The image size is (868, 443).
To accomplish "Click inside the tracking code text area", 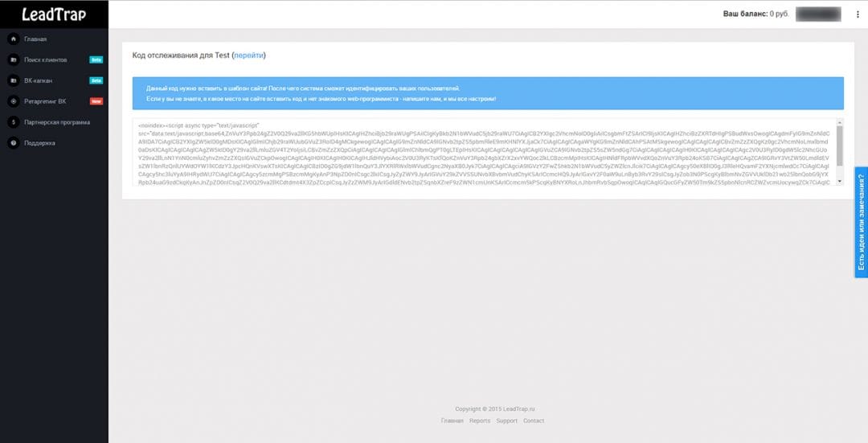I will pyautogui.click(x=484, y=152).
